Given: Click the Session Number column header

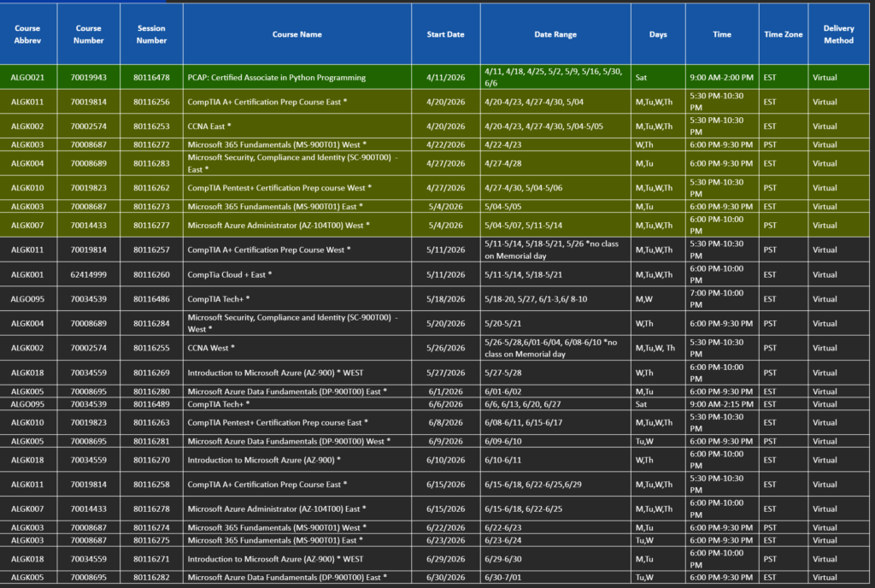Looking at the screenshot, I should tap(151, 34).
